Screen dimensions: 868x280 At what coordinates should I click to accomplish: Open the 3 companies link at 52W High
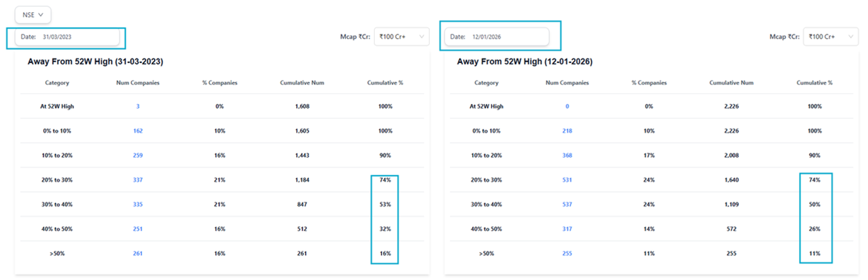[138, 106]
